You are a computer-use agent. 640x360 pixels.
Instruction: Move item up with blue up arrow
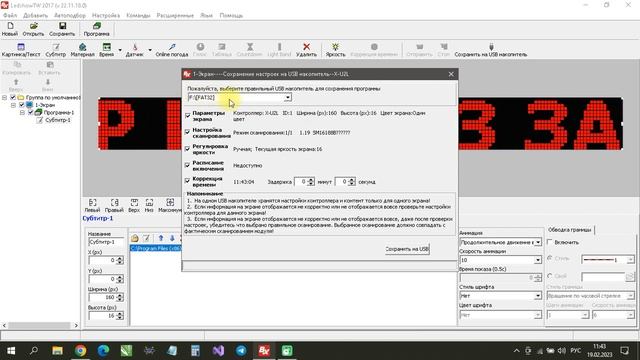click(161, 238)
